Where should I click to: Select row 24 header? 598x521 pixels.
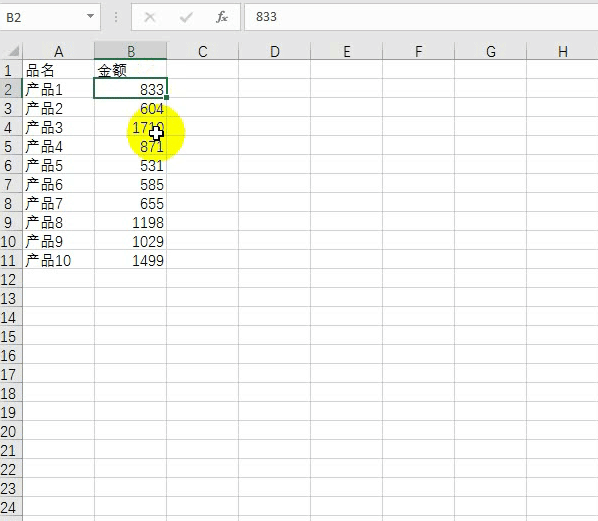pyautogui.click(x=11, y=507)
